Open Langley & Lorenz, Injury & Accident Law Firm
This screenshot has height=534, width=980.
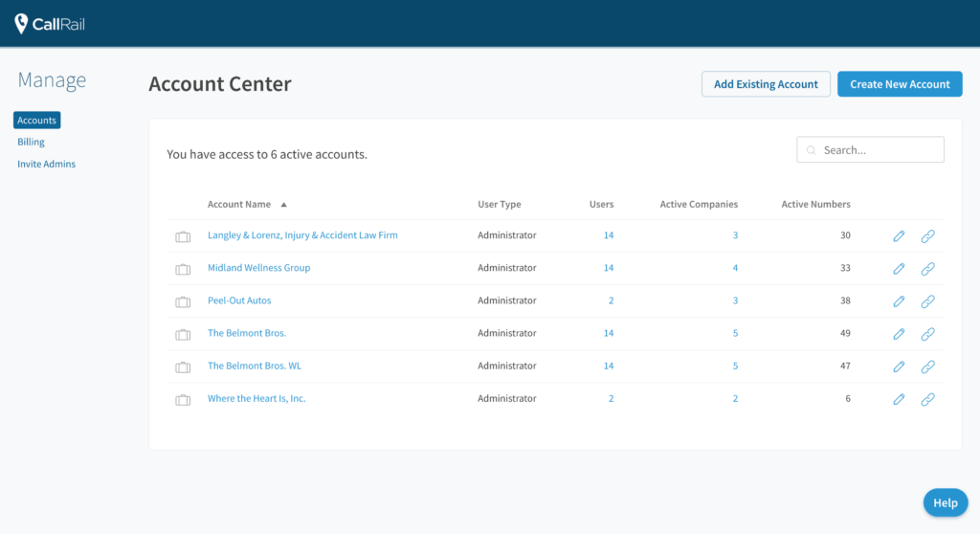[x=302, y=235]
